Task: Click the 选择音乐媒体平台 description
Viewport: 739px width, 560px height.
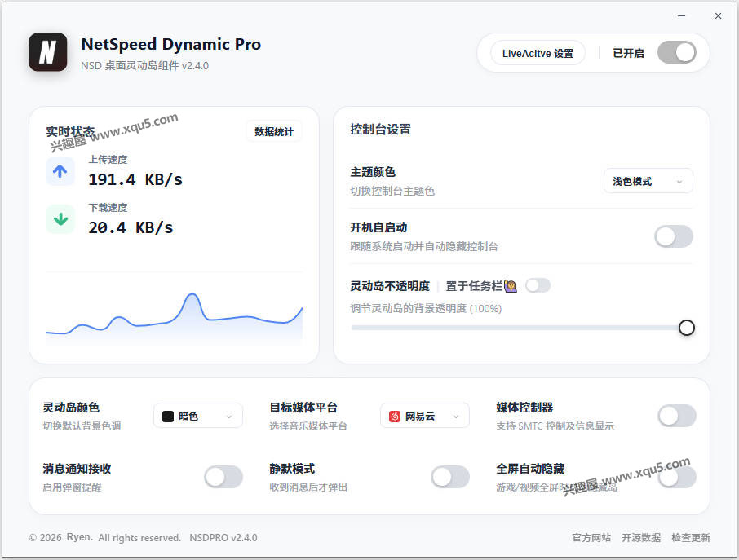Action: pos(308,426)
